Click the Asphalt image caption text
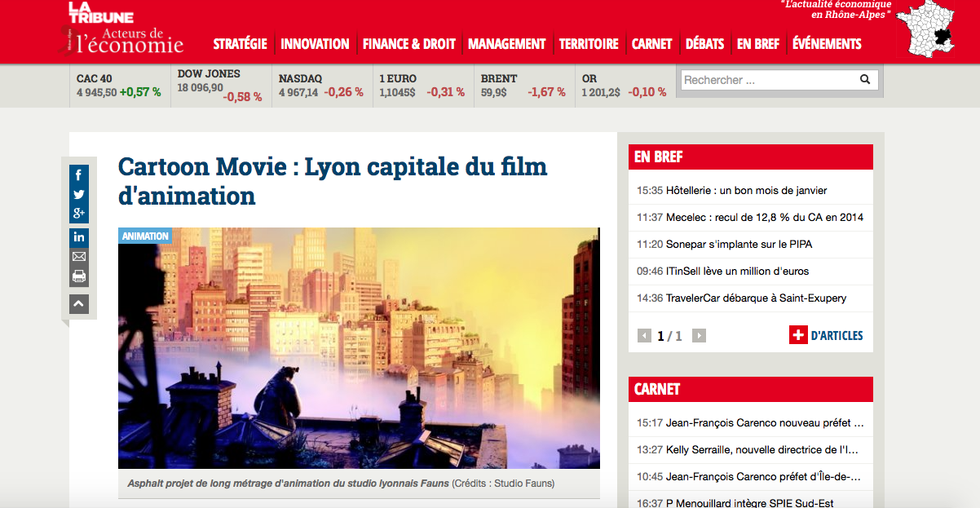The width and height of the screenshot is (980, 508). (x=341, y=484)
